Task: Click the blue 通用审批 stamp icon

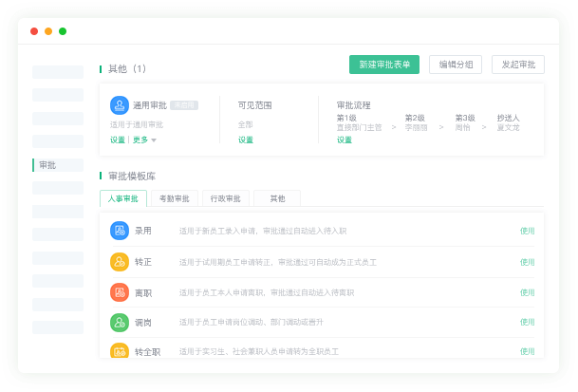Action: tap(120, 105)
